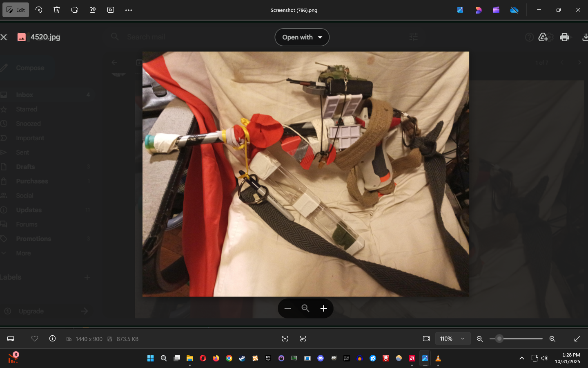Image resolution: width=588 pixels, height=368 pixels.
Task: Click the fit to window icon
Action: coord(426,339)
